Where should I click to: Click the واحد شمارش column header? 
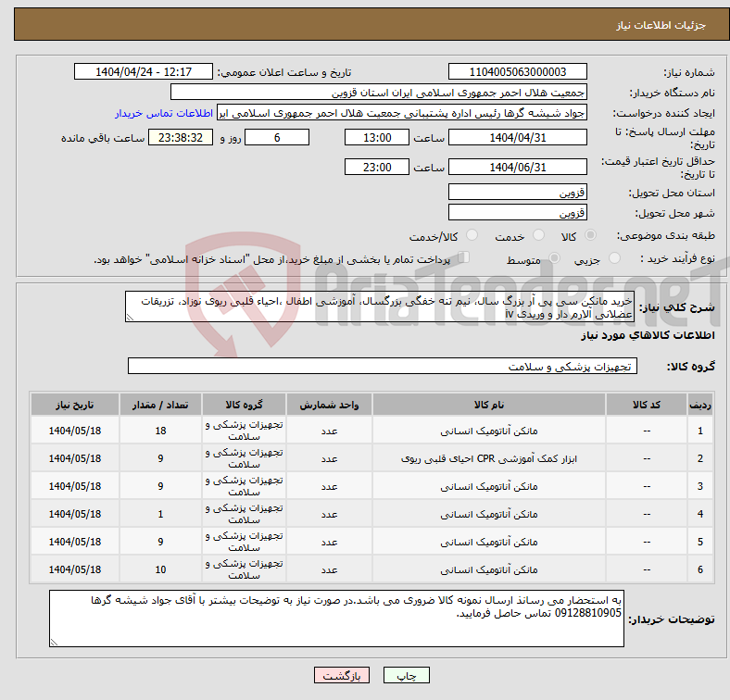coord(329,405)
